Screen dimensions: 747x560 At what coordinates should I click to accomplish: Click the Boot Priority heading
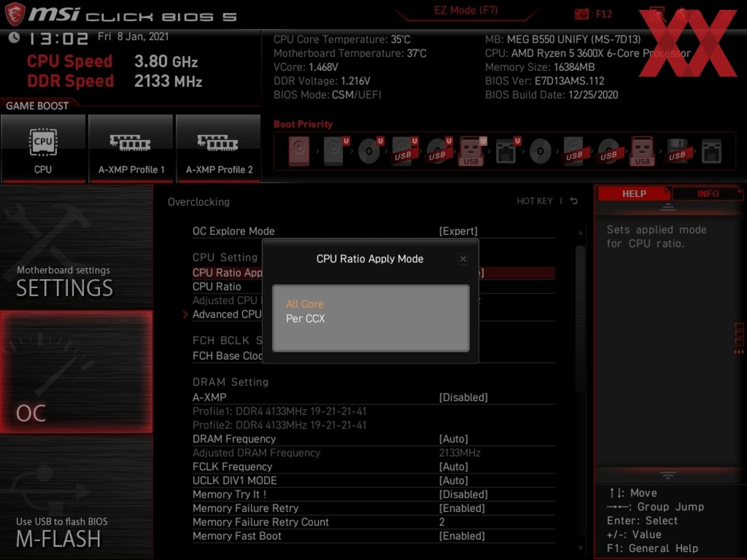click(303, 124)
